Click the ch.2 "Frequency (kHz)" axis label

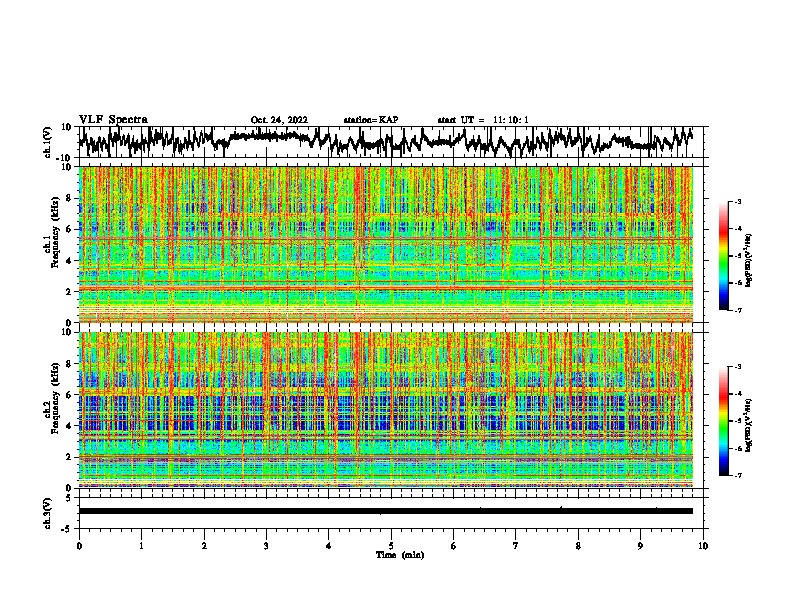[56, 398]
